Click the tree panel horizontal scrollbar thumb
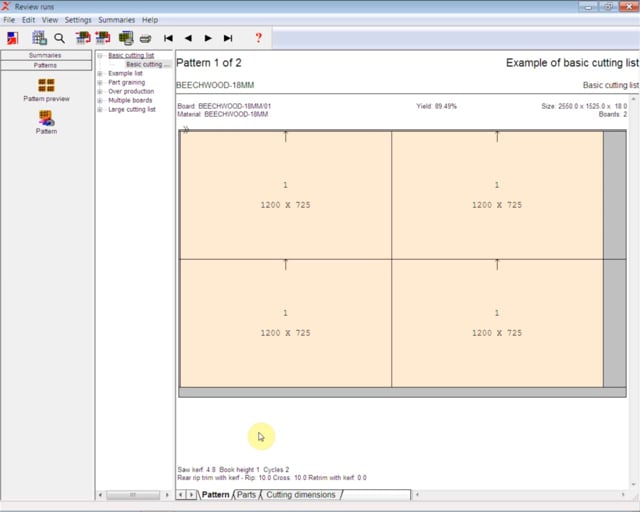 (133, 495)
